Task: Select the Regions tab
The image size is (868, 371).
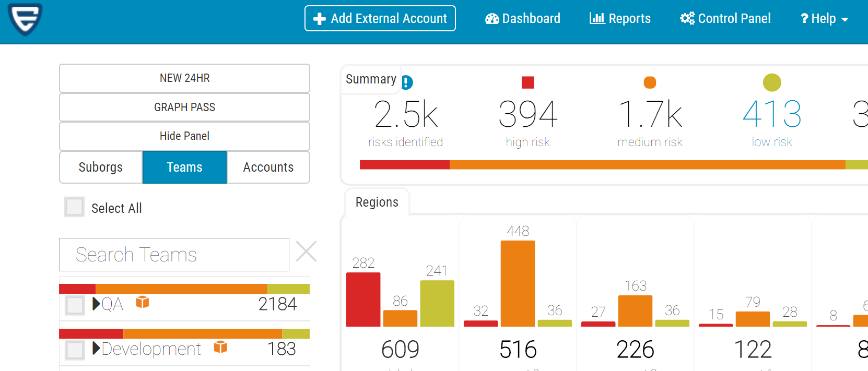Action: 377,202
